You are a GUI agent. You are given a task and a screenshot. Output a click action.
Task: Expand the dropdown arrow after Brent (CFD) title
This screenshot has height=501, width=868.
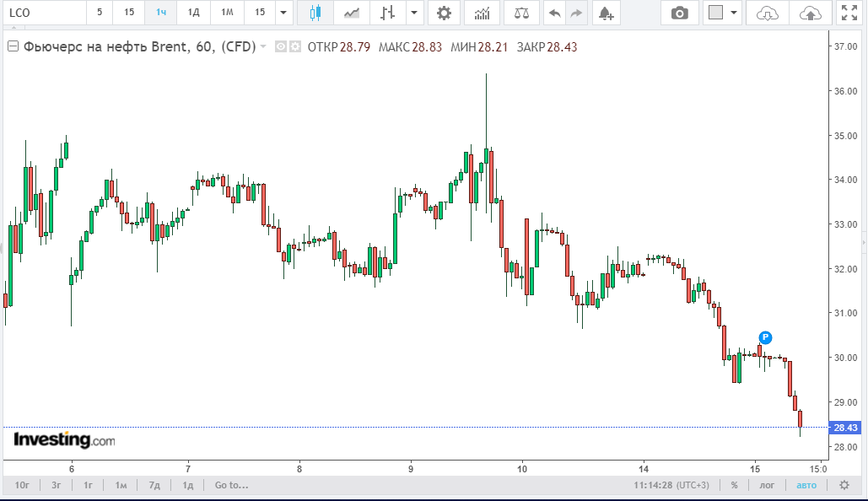click(263, 46)
